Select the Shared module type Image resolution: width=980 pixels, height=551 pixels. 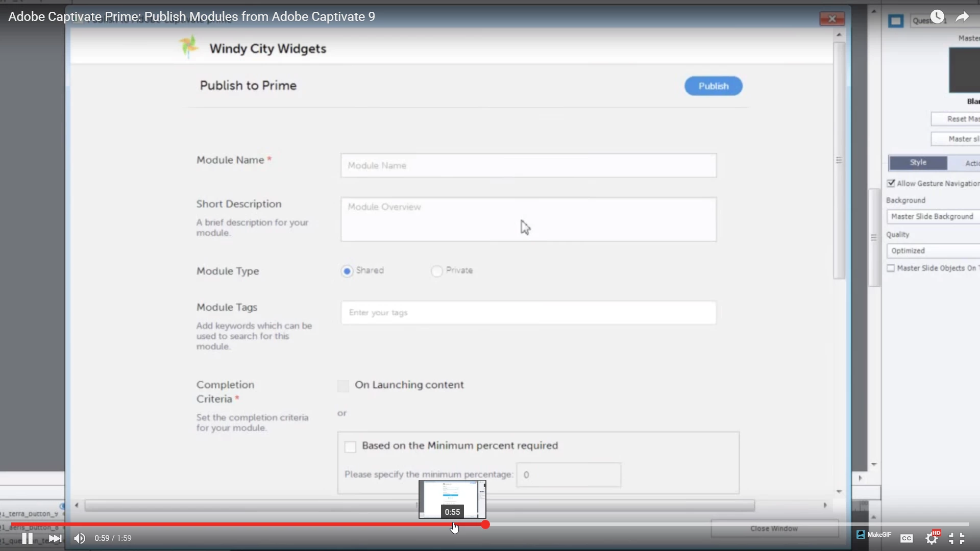tap(347, 271)
